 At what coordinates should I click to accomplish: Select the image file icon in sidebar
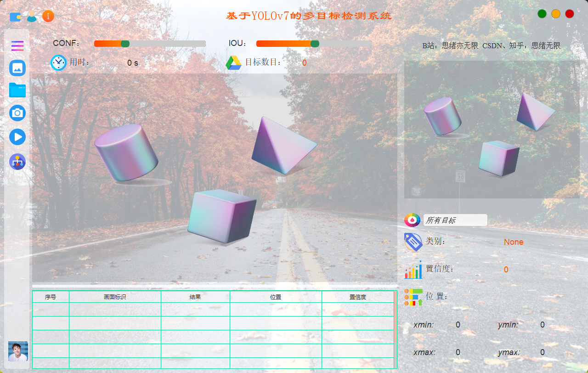(x=17, y=68)
